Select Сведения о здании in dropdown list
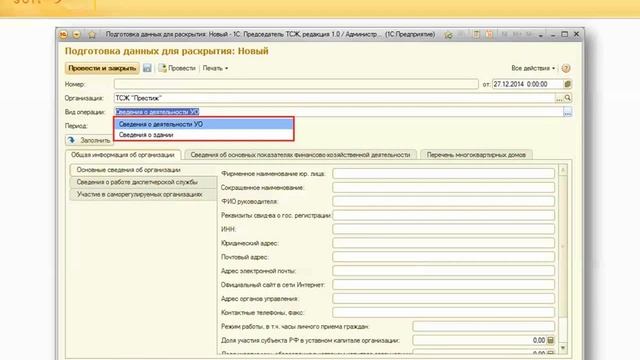 [x=204, y=135]
